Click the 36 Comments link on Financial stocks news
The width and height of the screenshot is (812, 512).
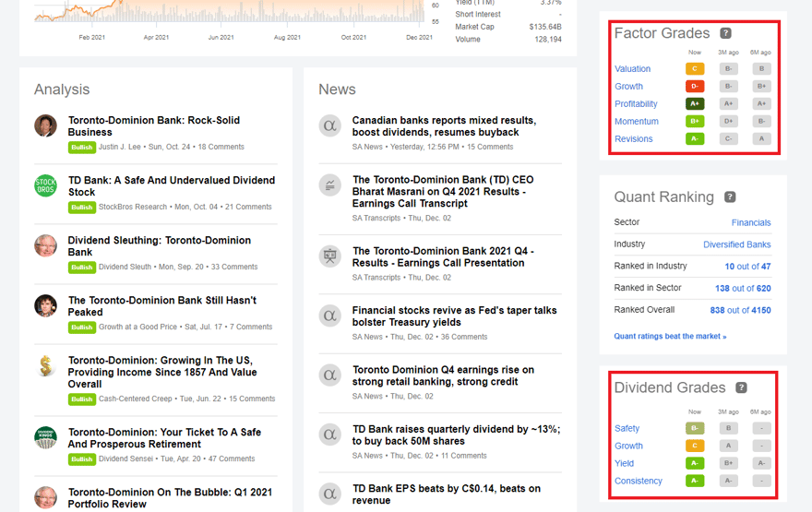click(x=464, y=337)
